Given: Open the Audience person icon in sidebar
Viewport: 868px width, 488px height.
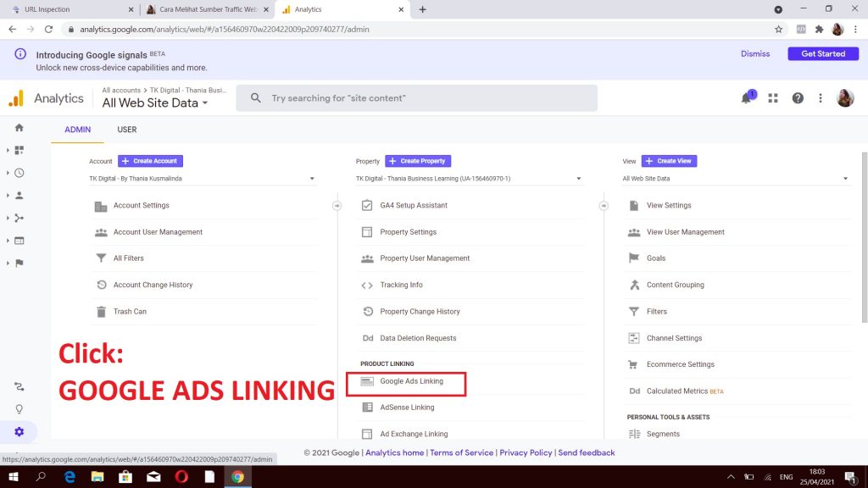Looking at the screenshot, I should pos(19,196).
